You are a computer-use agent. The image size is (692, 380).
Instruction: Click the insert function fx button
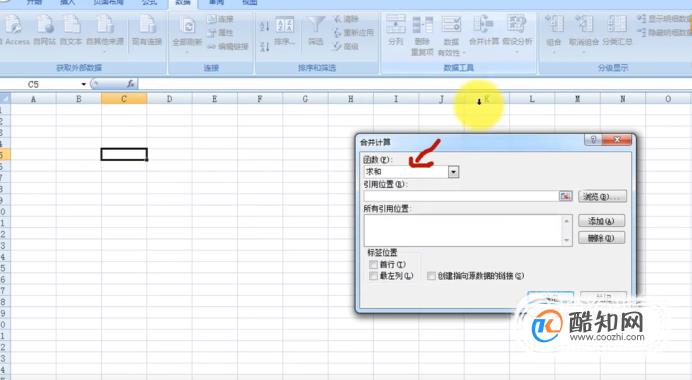130,83
